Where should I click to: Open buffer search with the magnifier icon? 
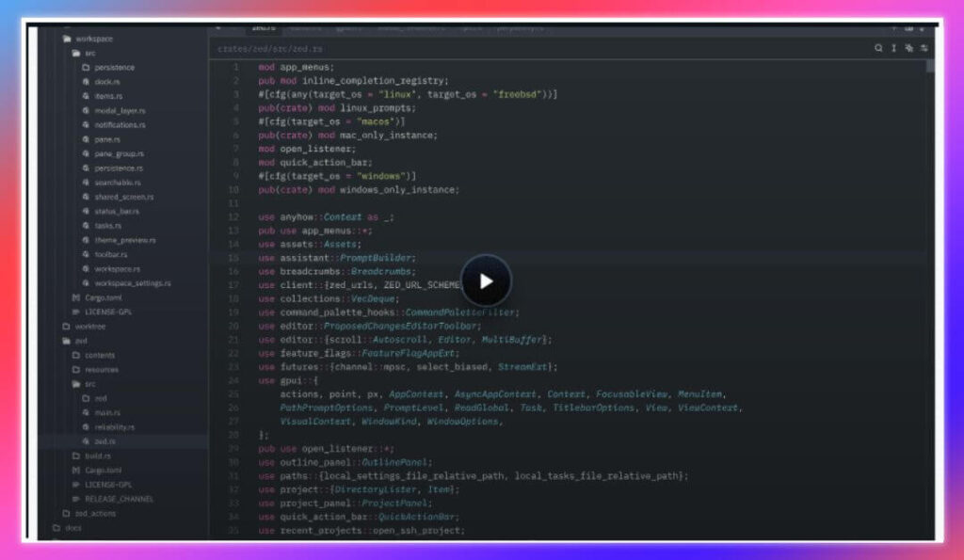(878, 47)
